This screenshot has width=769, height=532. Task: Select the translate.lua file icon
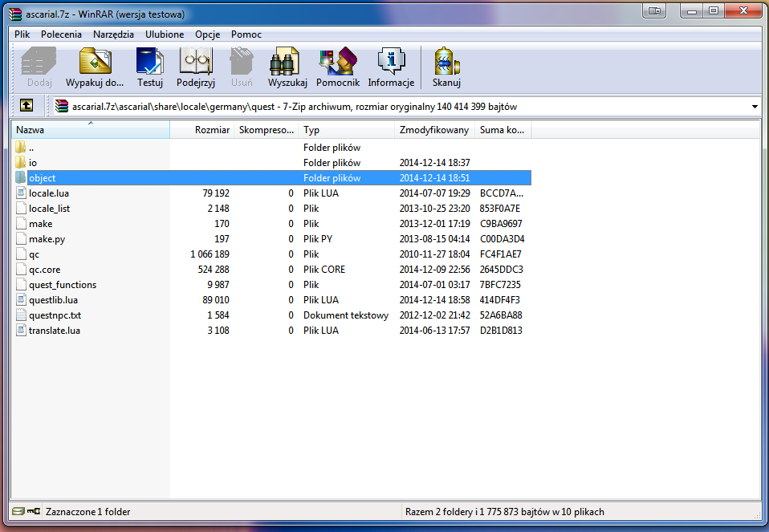click(x=21, y=330)
